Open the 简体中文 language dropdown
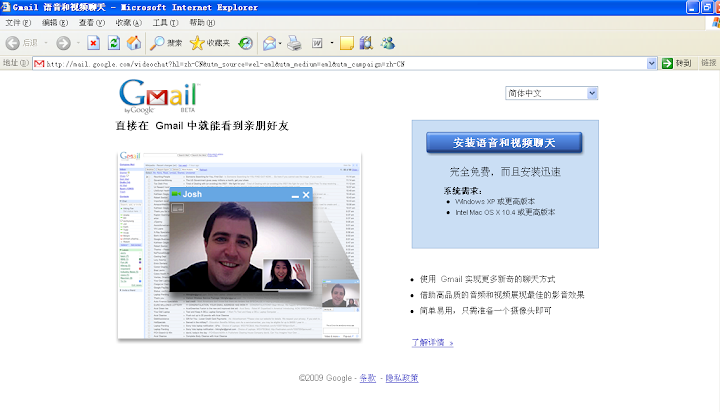Screen dimensions: 720x412 point(551,93)
